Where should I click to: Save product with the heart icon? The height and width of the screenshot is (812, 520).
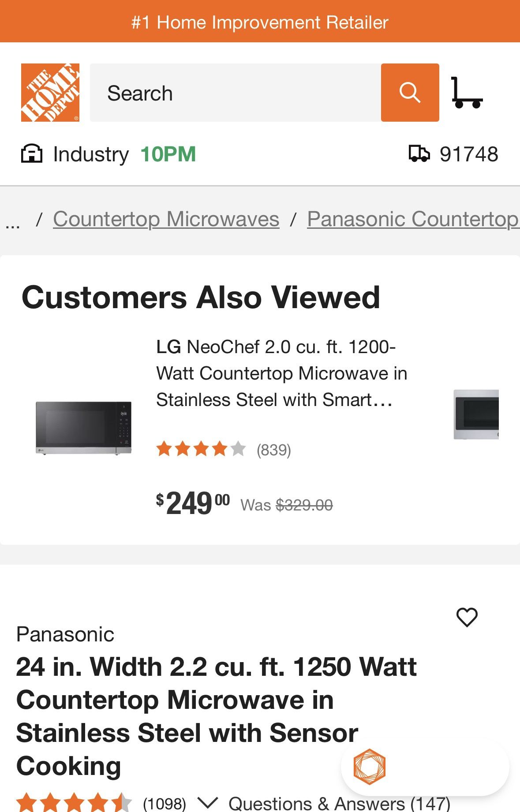point(467,617)
